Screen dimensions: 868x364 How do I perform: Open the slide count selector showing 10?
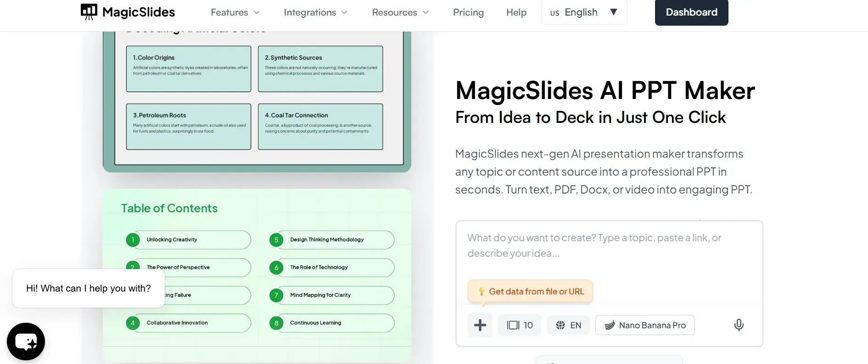520,325
